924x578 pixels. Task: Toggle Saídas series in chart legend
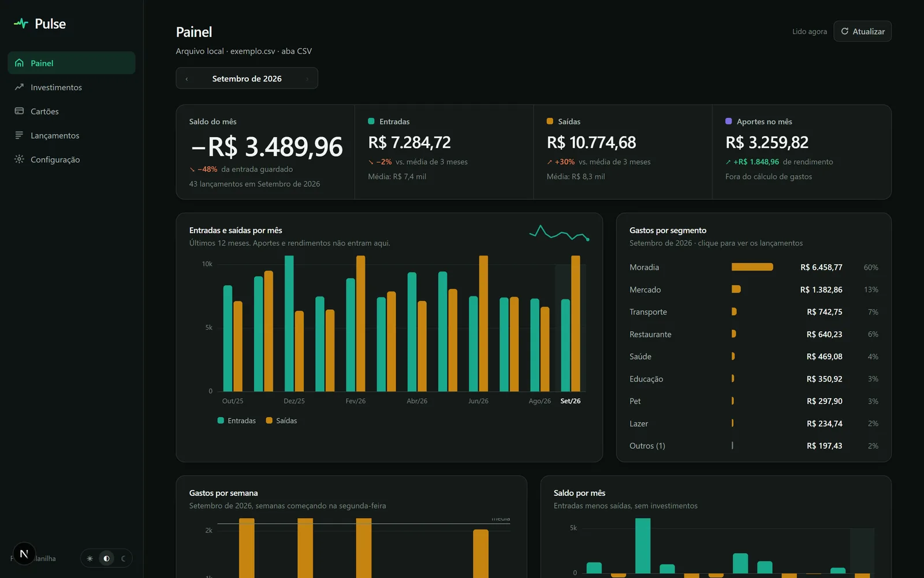[281, 421]
